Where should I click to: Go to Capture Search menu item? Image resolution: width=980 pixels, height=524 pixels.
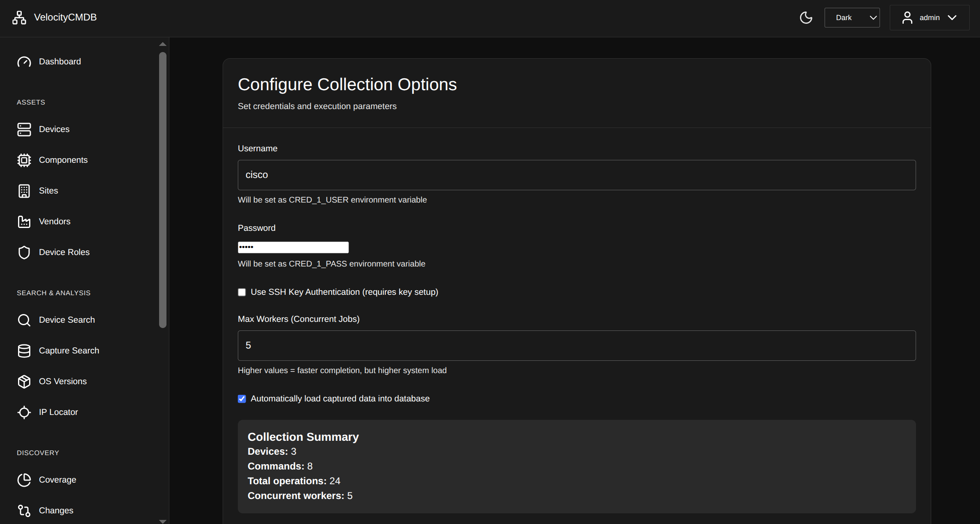click(x=69, y=351)
